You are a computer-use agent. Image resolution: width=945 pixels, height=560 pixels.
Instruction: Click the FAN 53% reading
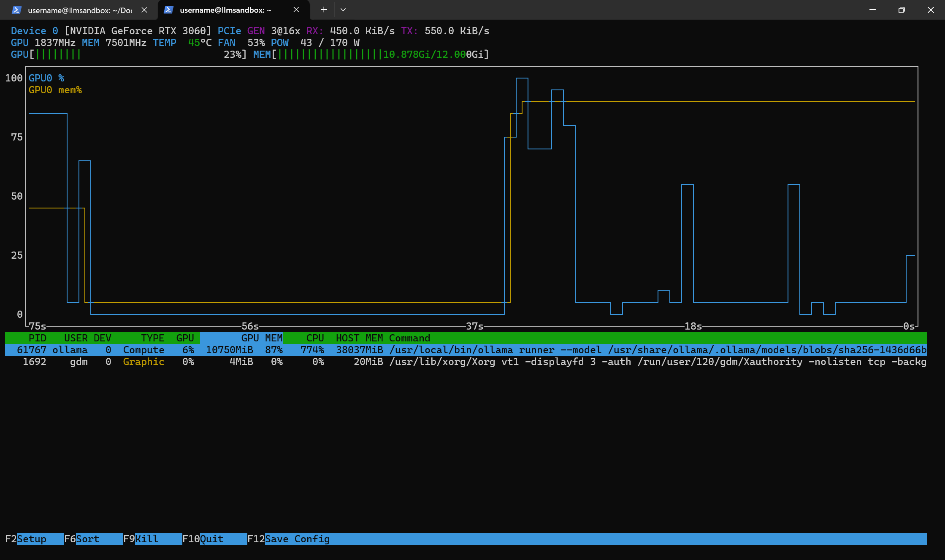pyautogui.click(x=241, y=43)
